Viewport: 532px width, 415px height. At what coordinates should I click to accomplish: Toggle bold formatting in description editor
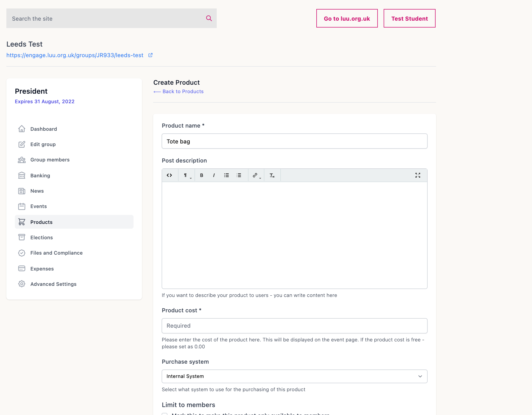click(x=202, y=175)
